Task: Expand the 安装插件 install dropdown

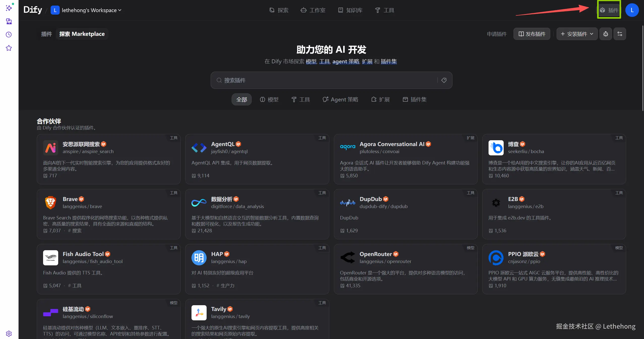Action: (577, 34)
